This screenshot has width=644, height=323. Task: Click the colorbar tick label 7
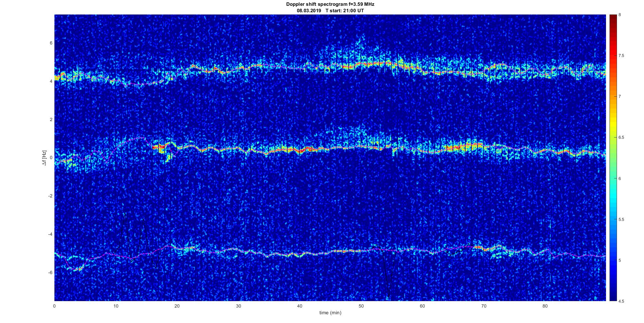click(x=620, y=97)
